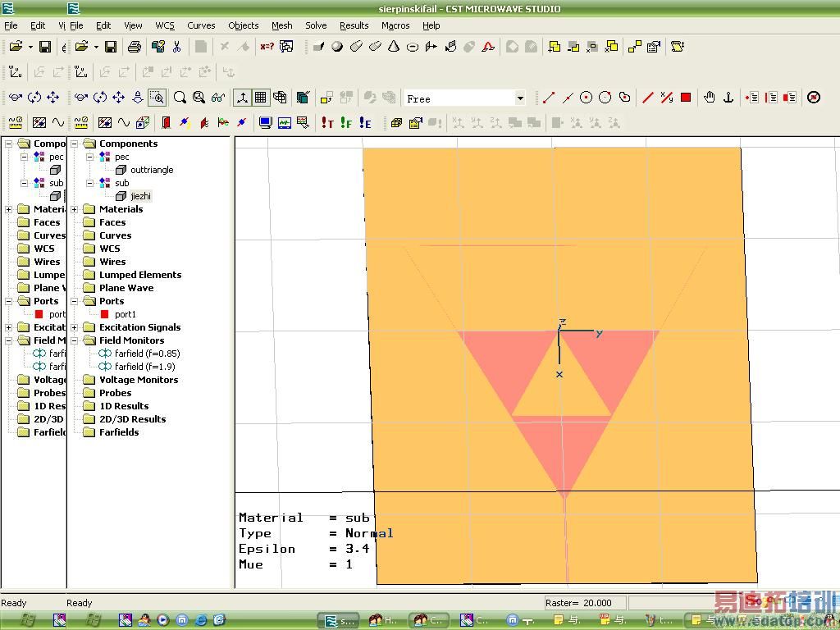
Task: Click the anchor icon in the toolbar
Action: (728, 98)
